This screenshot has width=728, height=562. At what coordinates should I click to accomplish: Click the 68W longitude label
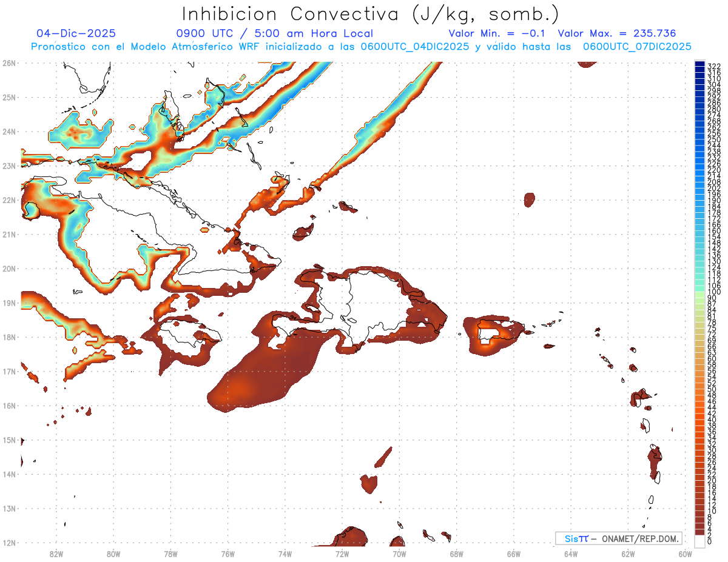(x=456, y=554)
